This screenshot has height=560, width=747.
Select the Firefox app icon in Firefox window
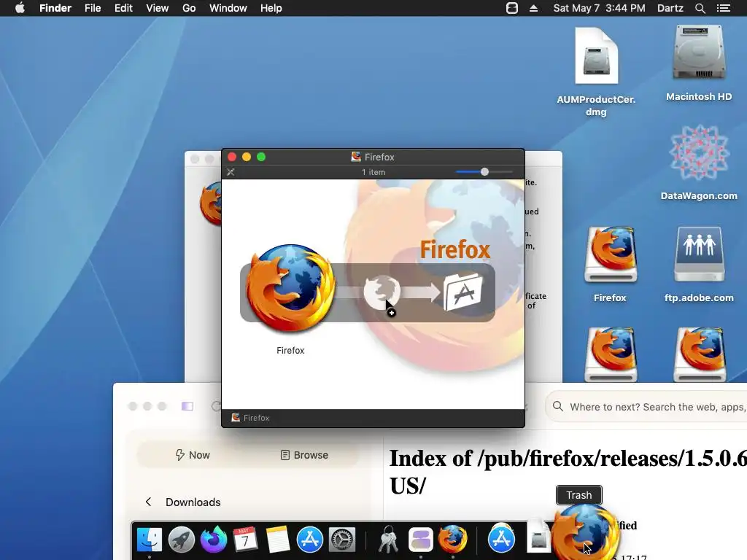tap(290, 289)
